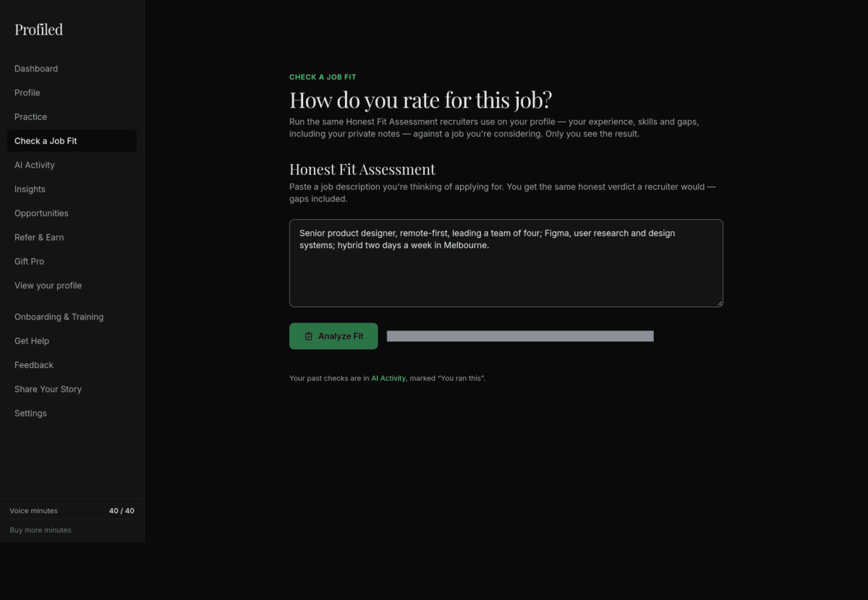The image size is (868, 600).
Task: Go to Profile in the sidebar
Action: [x=27, y=93]
